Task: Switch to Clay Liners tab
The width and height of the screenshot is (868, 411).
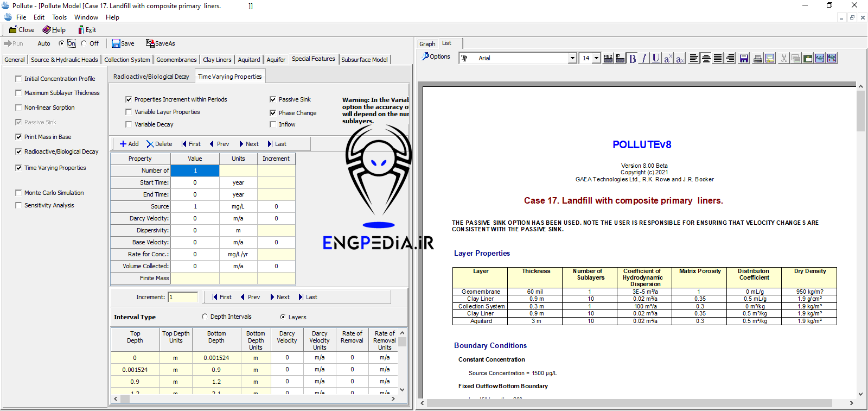Action: tap(217, 60)
